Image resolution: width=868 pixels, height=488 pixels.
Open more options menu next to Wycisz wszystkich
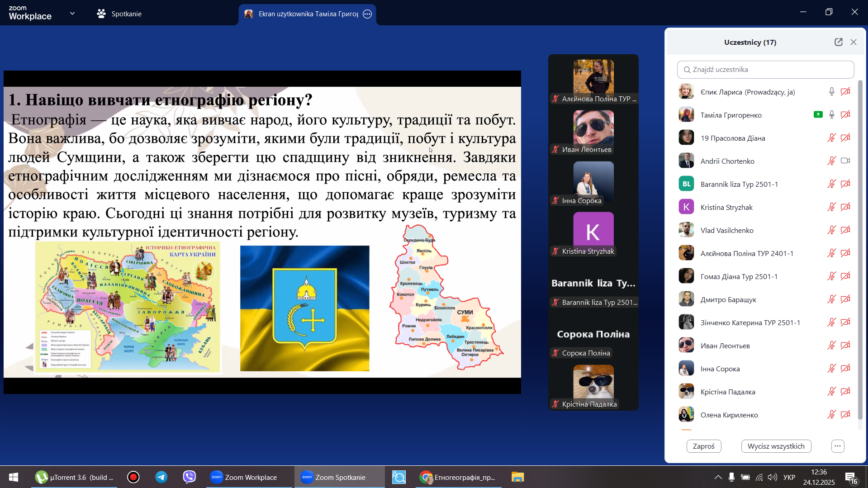tap(838, 446)
